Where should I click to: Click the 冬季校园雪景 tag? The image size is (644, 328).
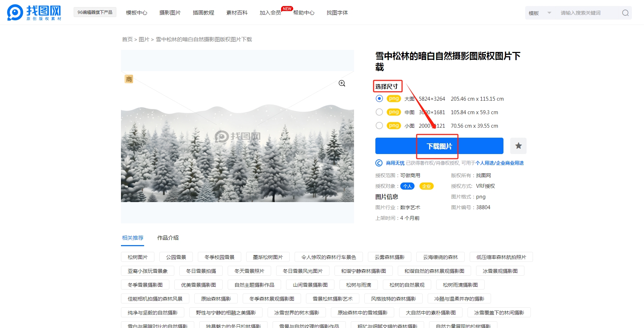220,257
